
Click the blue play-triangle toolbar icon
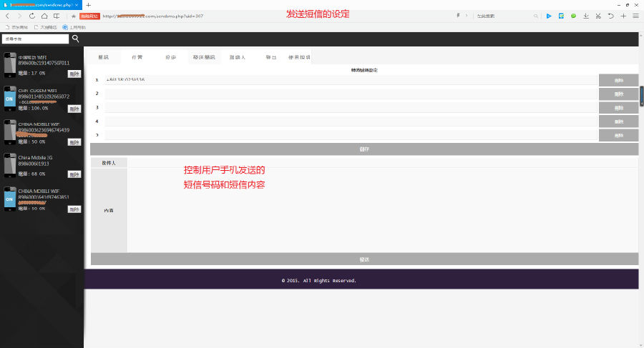pyautogui.click(x=549, y=16)
